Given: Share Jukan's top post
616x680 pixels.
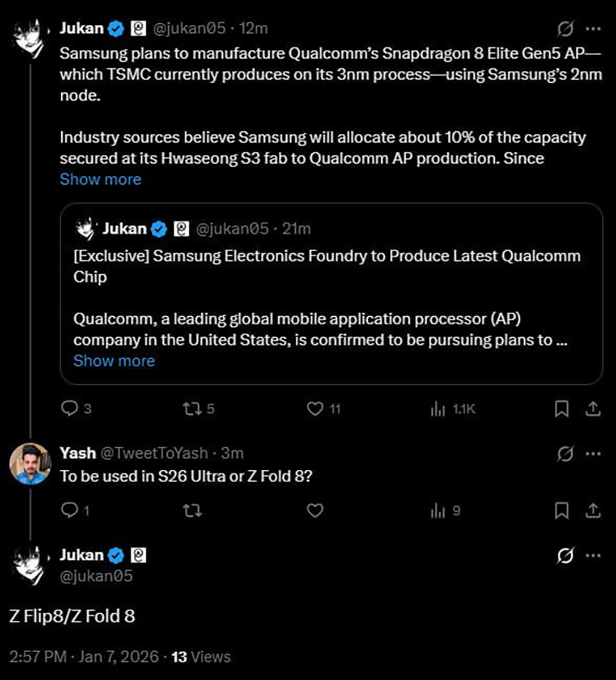Looking at the screenshot, I should [593, 409].
